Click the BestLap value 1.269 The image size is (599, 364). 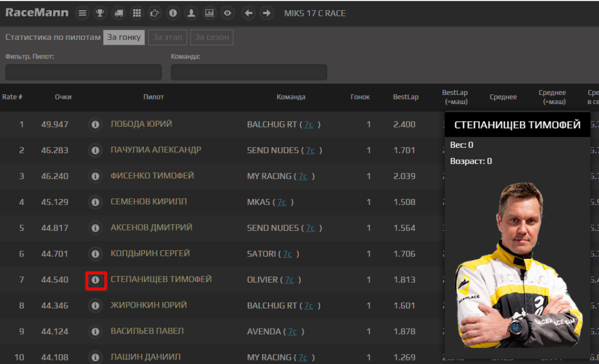[404, 358]
